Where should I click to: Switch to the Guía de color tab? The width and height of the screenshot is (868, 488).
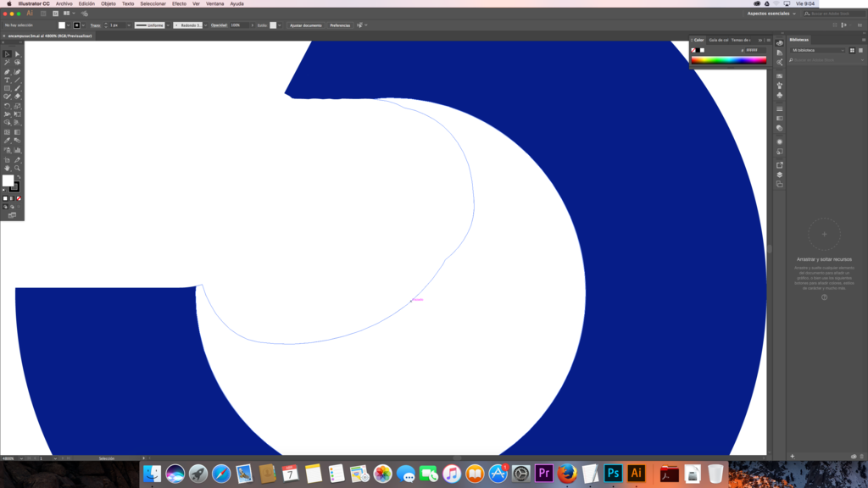coord(719,40)
